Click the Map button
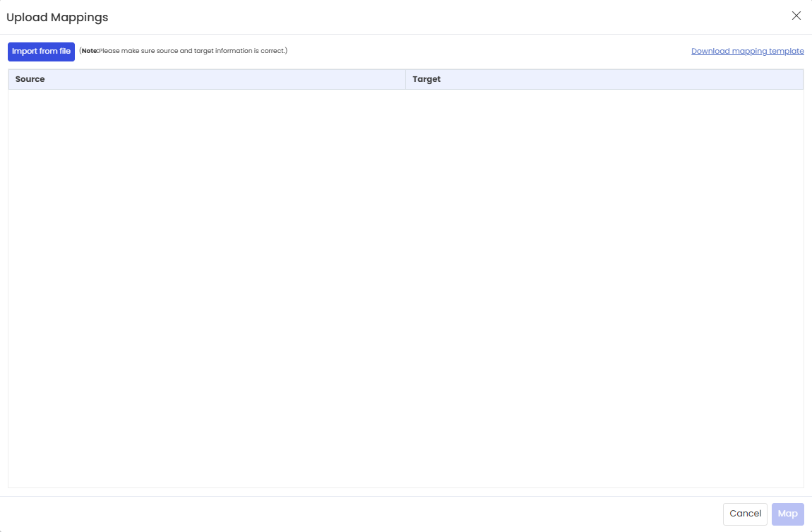 coord(788,514)
